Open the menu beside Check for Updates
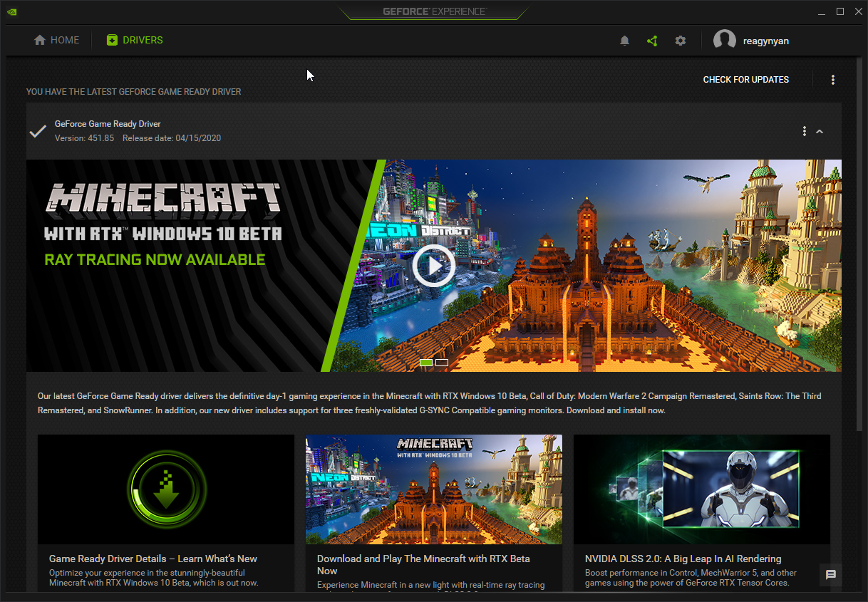This screenshot has height=602, width=868. 833,80
